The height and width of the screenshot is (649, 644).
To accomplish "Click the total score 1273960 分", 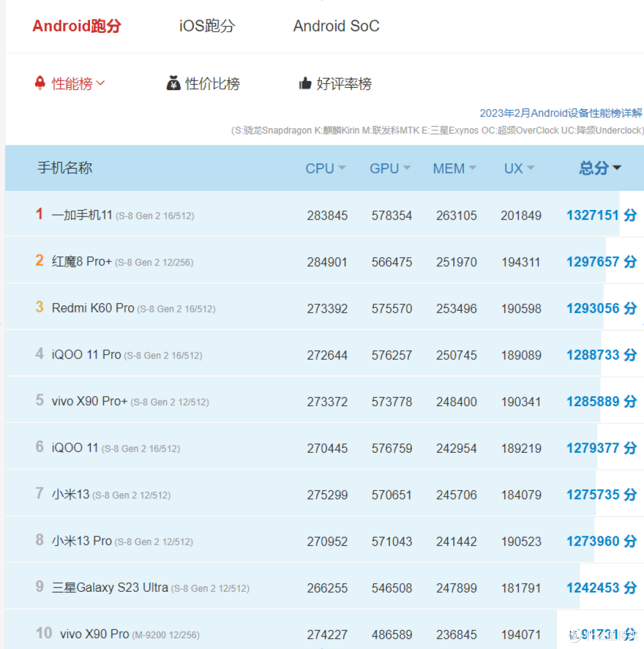I will tap(602, 541).
